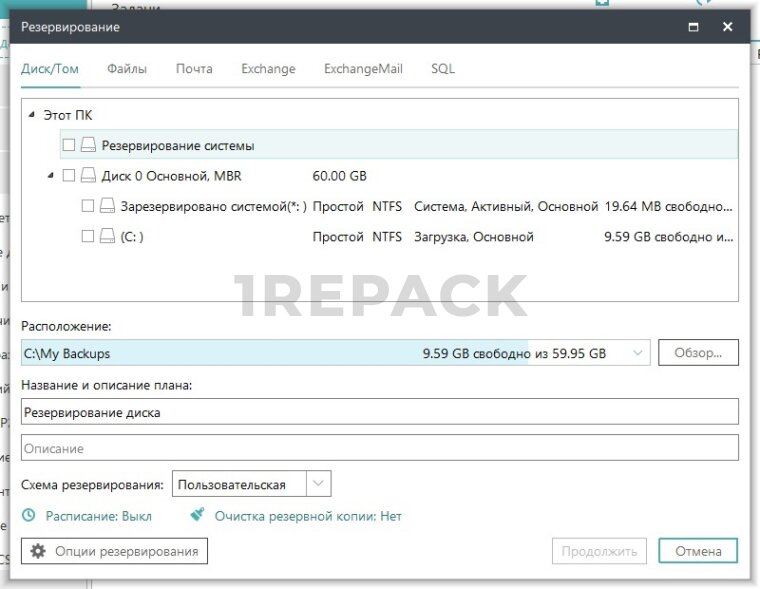Viewport: 760px width, 589px height.
Task: Click the gear icon in Опции резервирования
Action: pos(38,551)
